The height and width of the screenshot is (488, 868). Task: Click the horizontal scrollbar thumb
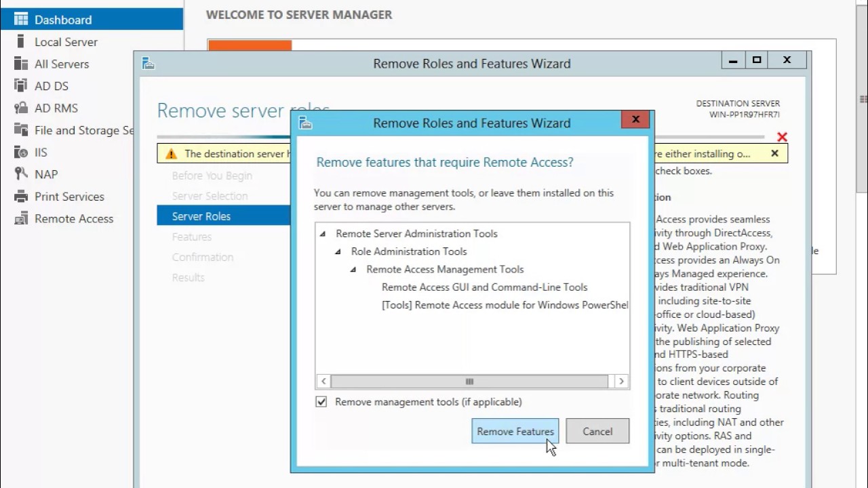[469, 382]
